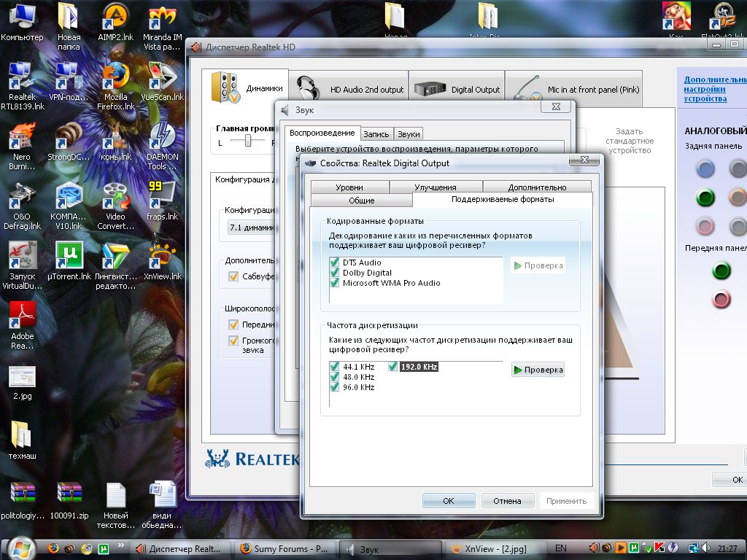Open the Nero Burning desktop shortcut

tap(22, 136)
